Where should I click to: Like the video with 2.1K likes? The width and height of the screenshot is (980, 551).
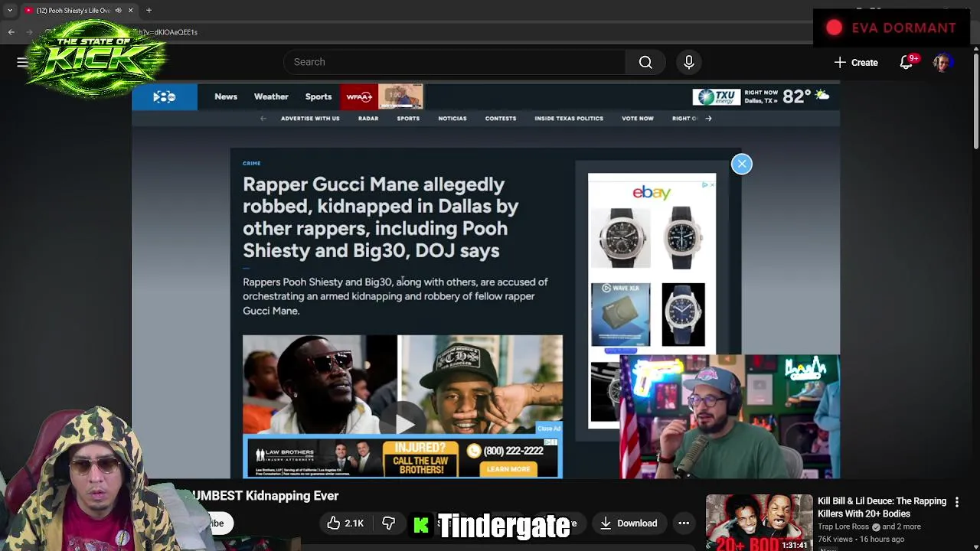(345, 523)
